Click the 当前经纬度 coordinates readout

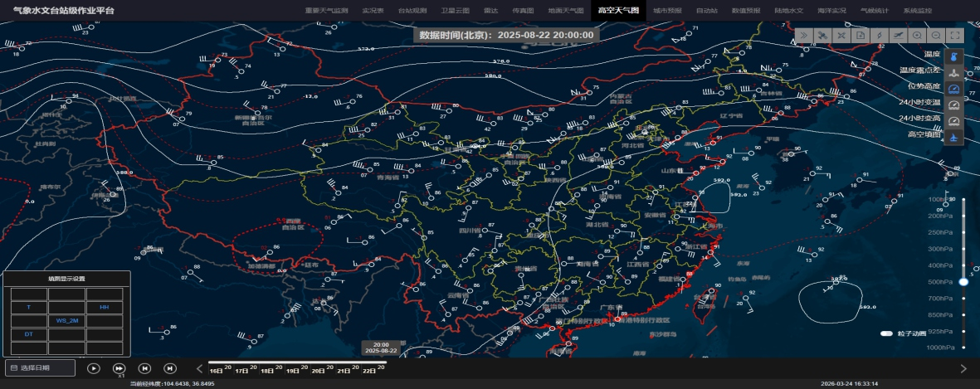click(x=172, y=384)
